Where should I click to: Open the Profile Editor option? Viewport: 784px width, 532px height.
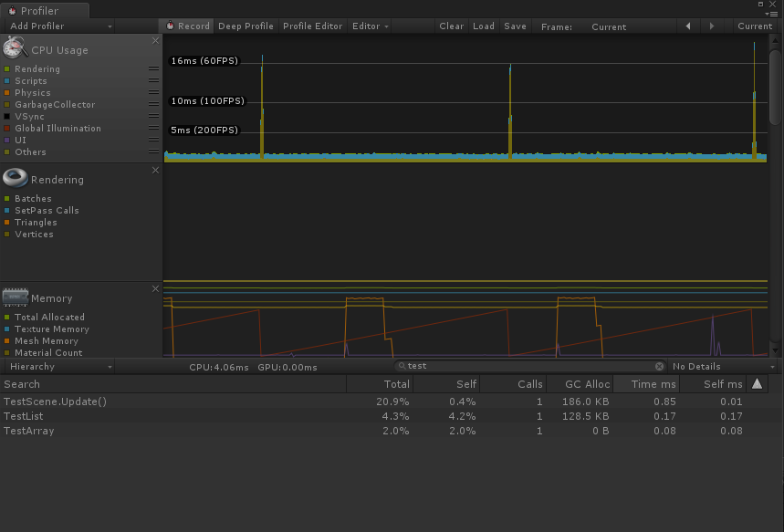coord(312,26)
